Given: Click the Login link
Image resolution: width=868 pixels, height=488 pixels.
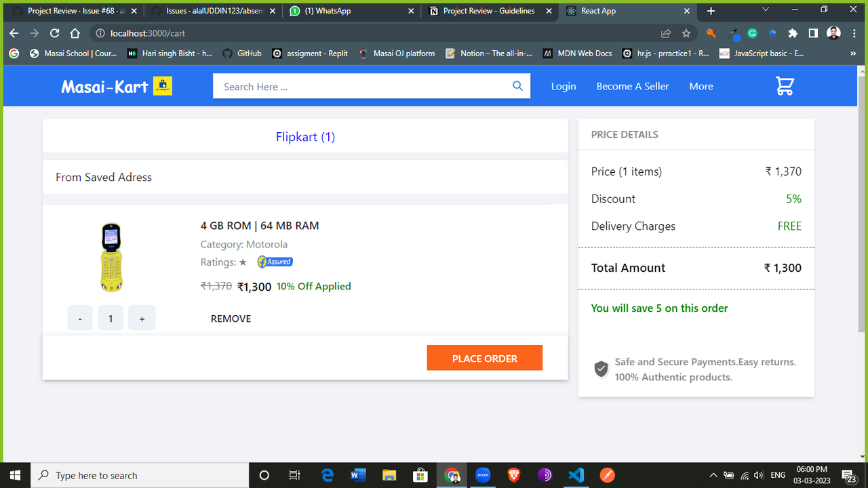Looking at the screenshot, I should [564, 86].
